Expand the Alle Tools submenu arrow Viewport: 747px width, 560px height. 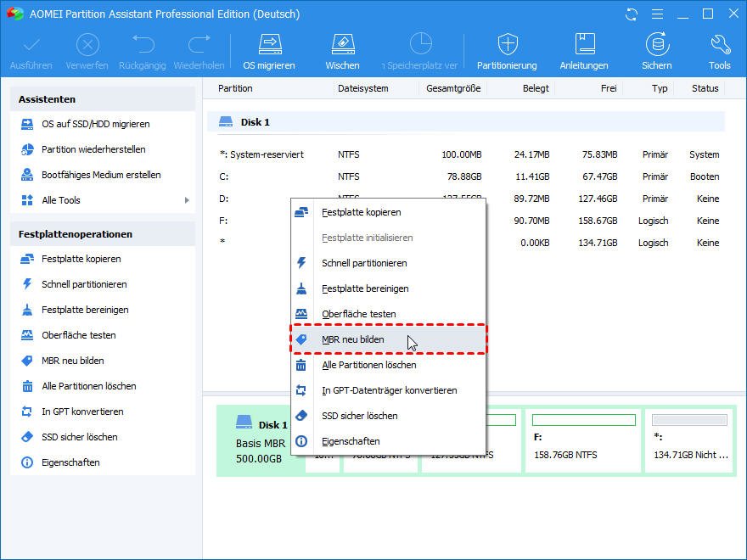click(187, 200)
